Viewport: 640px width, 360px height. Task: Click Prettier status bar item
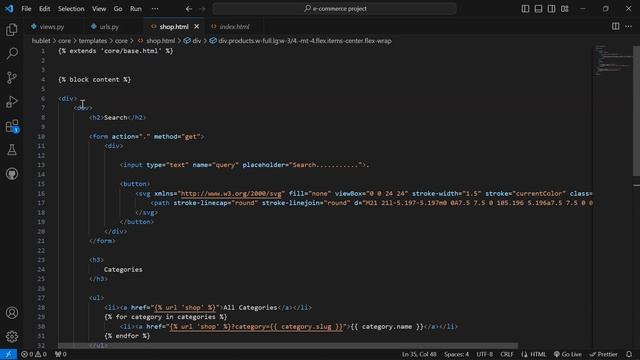pyautogui.click(x=604, y=354)
